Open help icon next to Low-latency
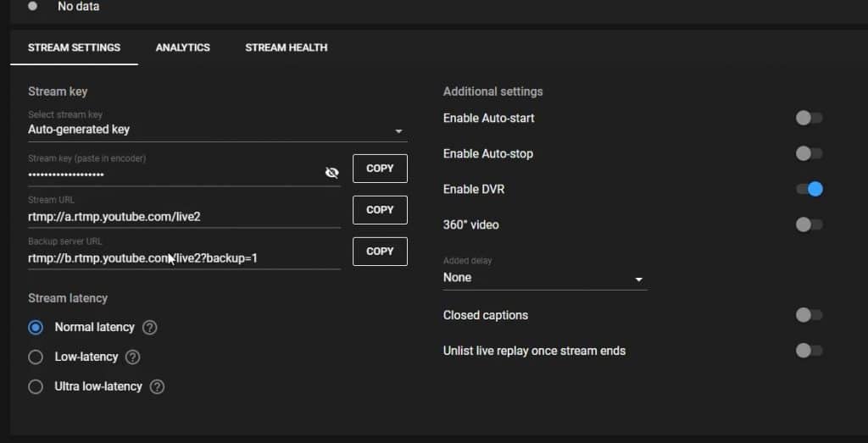Screen dimensions: 868x443 [132, 357]
